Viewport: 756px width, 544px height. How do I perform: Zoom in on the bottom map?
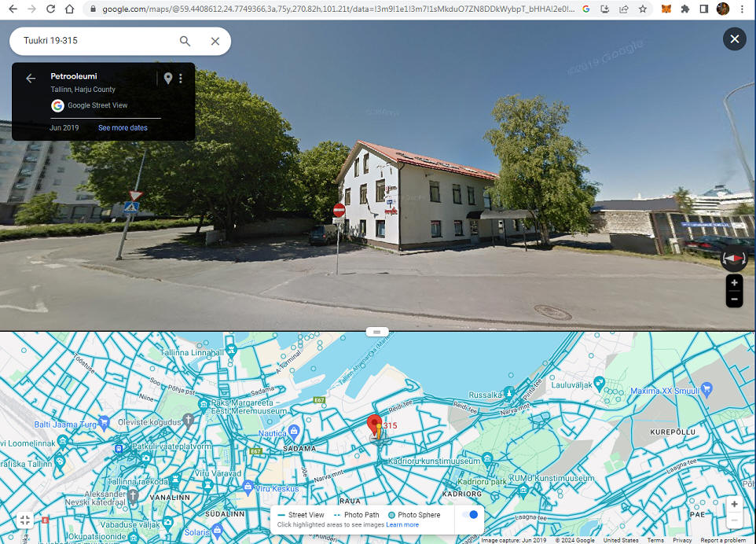point(734,504)
